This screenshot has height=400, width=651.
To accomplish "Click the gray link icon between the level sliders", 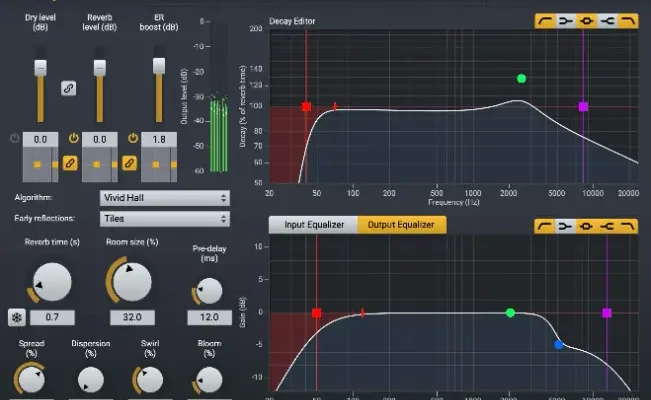I will tap(69, 88).
